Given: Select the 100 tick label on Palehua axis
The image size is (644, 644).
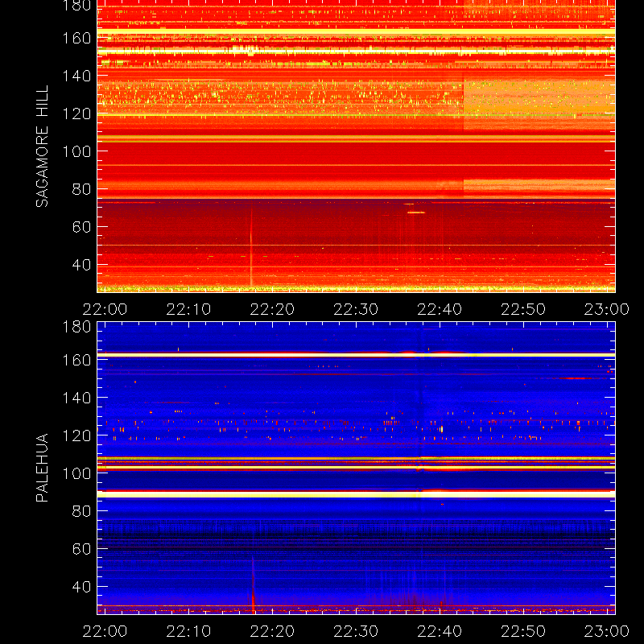Looking at the screenshot, I should [x=76, y=473].
